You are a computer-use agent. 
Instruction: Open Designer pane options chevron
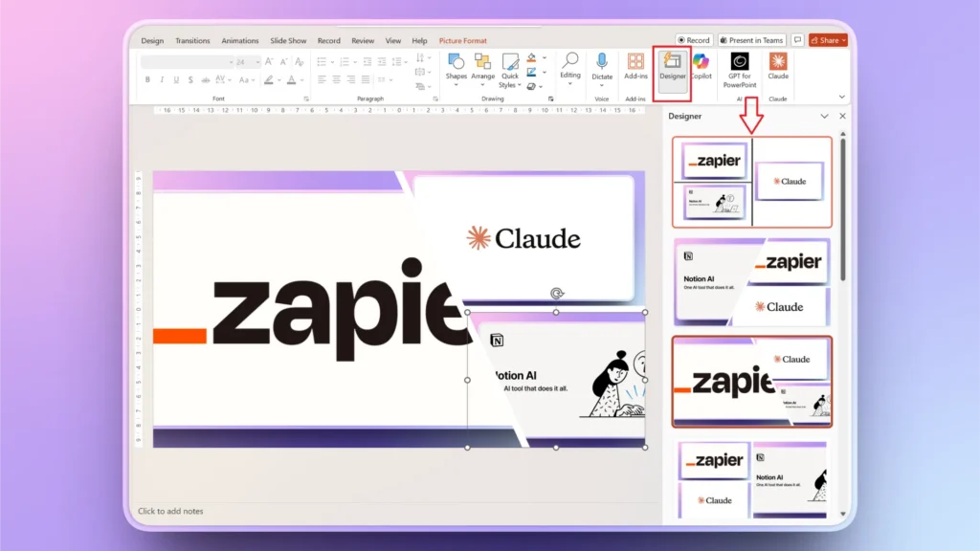(824, 116)
